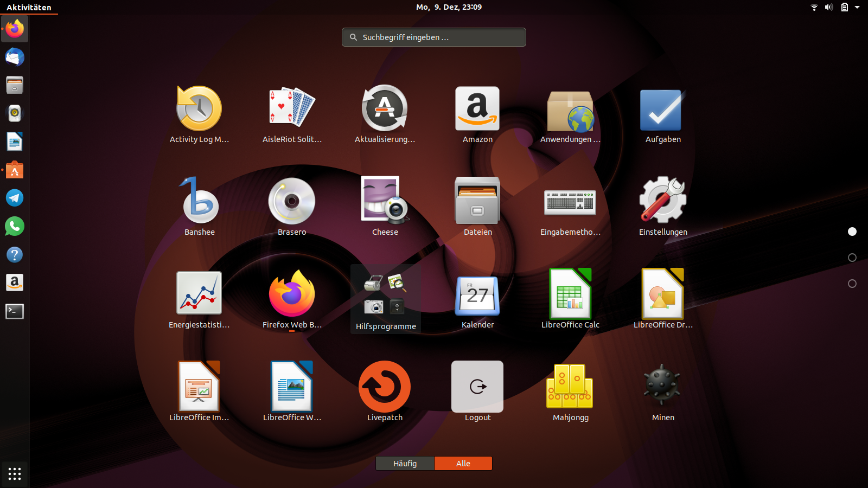
Task: Click the show applications grid button
Action: 15,474
